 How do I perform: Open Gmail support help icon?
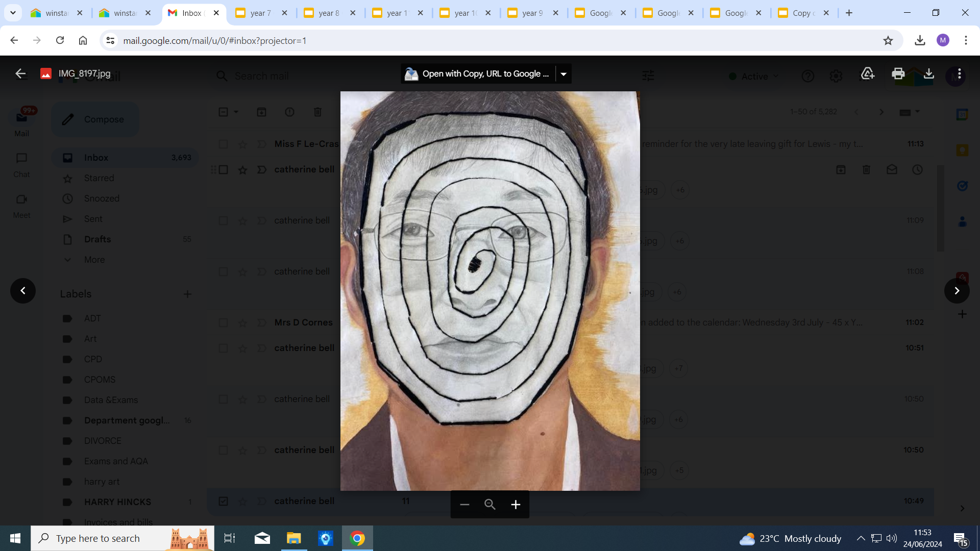[x=807, y=76]
